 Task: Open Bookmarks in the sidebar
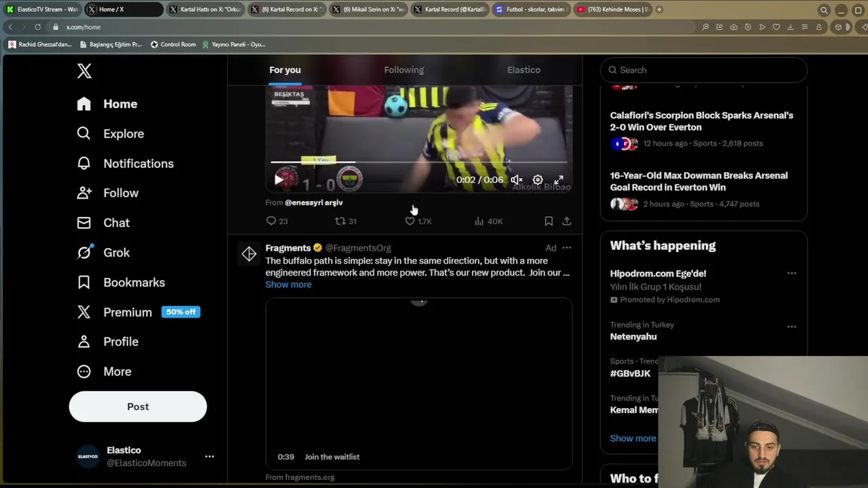(x=121, y=283)
